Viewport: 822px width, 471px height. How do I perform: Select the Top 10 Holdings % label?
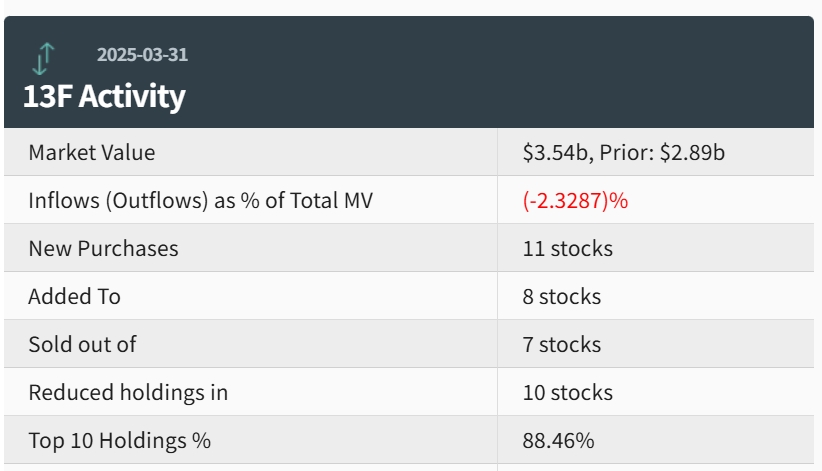pos(120,440)
